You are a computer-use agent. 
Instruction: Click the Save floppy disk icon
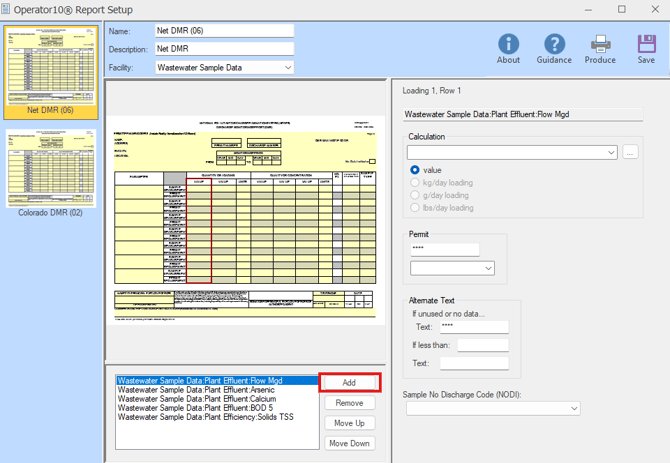pyautogui.click(x=646, y=45)
